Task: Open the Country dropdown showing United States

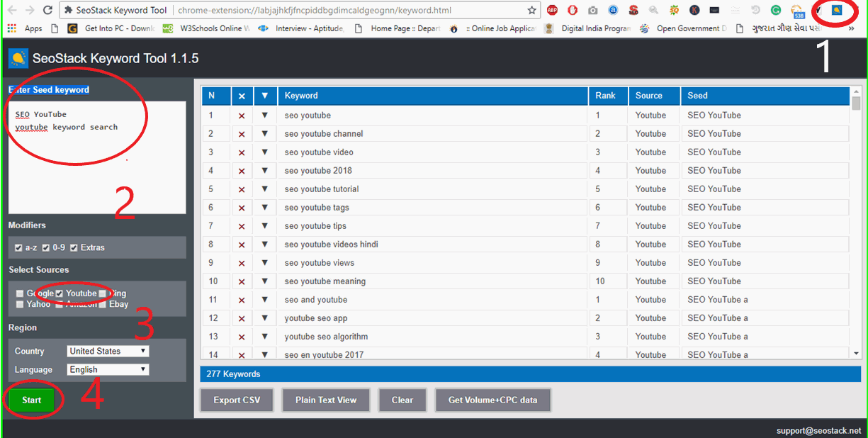Action: click(x=108, y=350)
